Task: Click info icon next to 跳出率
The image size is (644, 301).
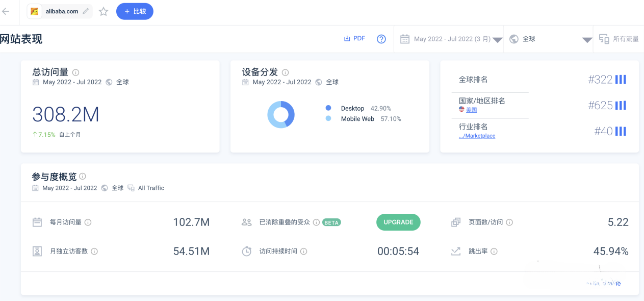Action: pos(494,251)
